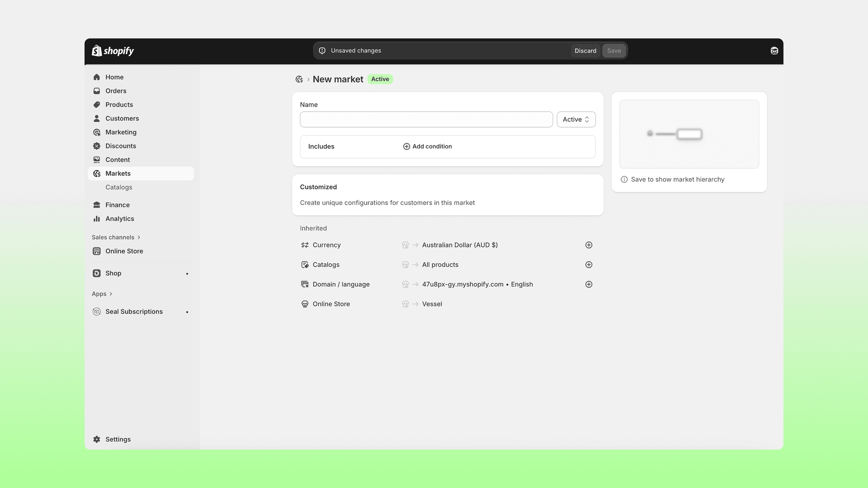Go to Products in sidebar
The image size is (868, 488).
119,105
